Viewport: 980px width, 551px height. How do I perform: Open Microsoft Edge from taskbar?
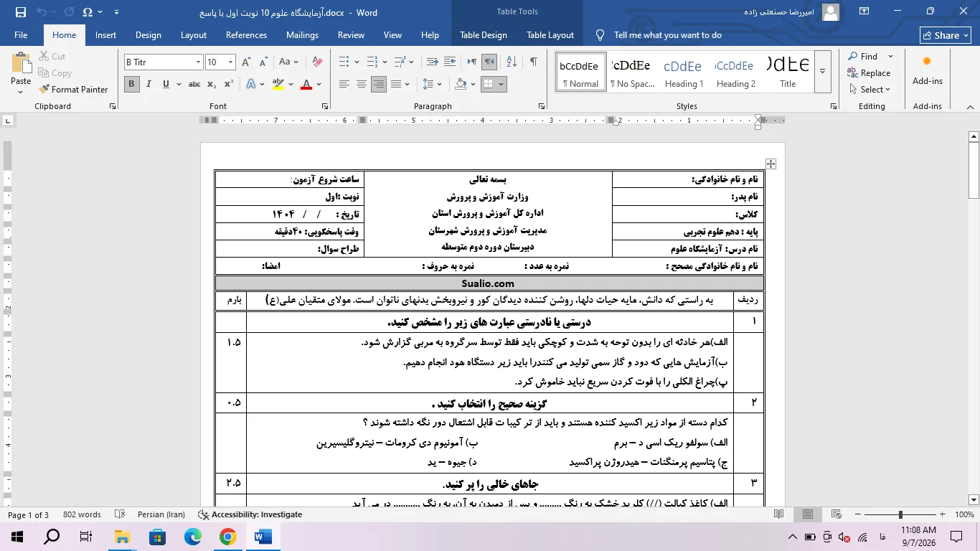[192, 536]
